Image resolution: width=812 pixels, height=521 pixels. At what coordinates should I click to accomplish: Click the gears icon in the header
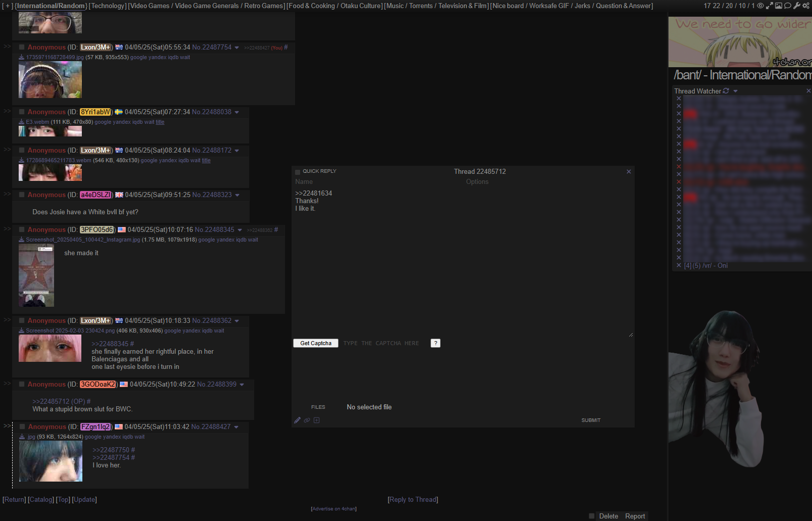(806, 6)
